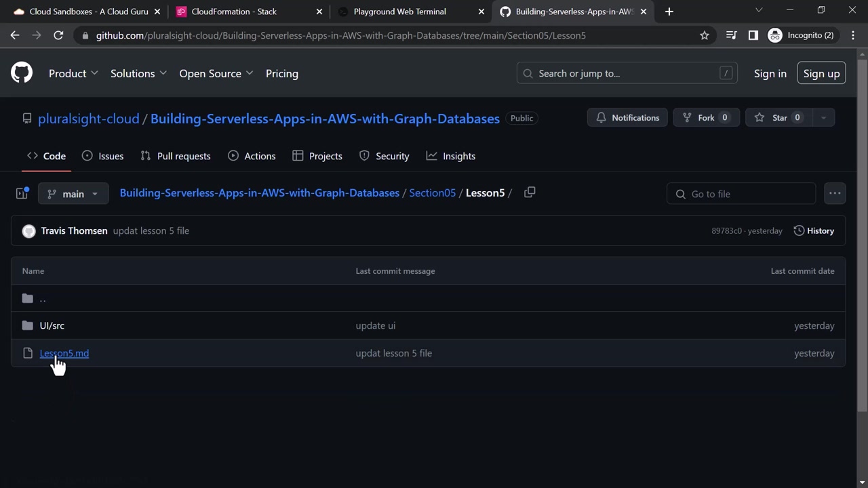
Task: Click Travis Thomsen's avatar
Action: (x=28, y=231)
